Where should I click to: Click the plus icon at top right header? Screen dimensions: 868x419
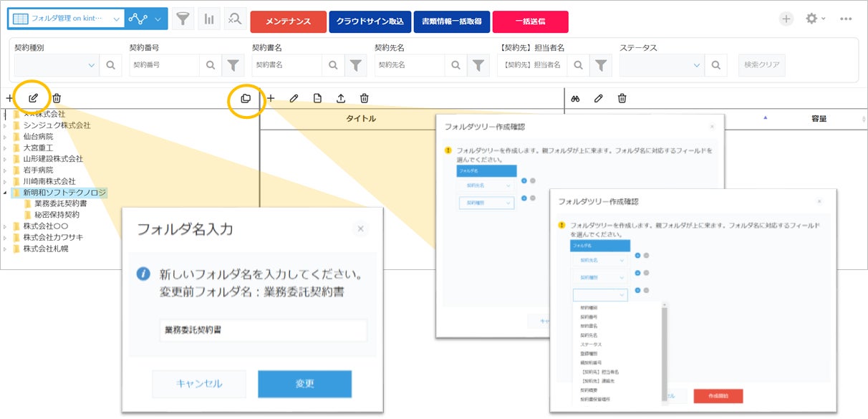click(786, 19)
